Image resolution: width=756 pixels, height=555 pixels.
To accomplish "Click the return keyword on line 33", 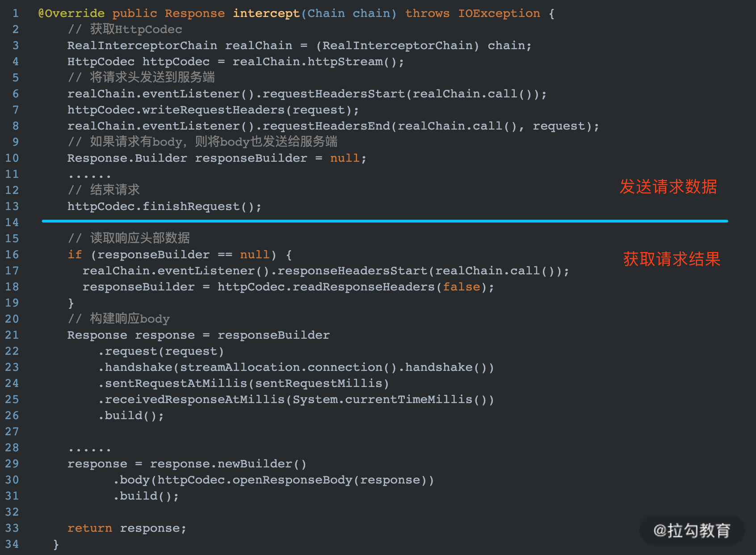I will tap(90, 528).
